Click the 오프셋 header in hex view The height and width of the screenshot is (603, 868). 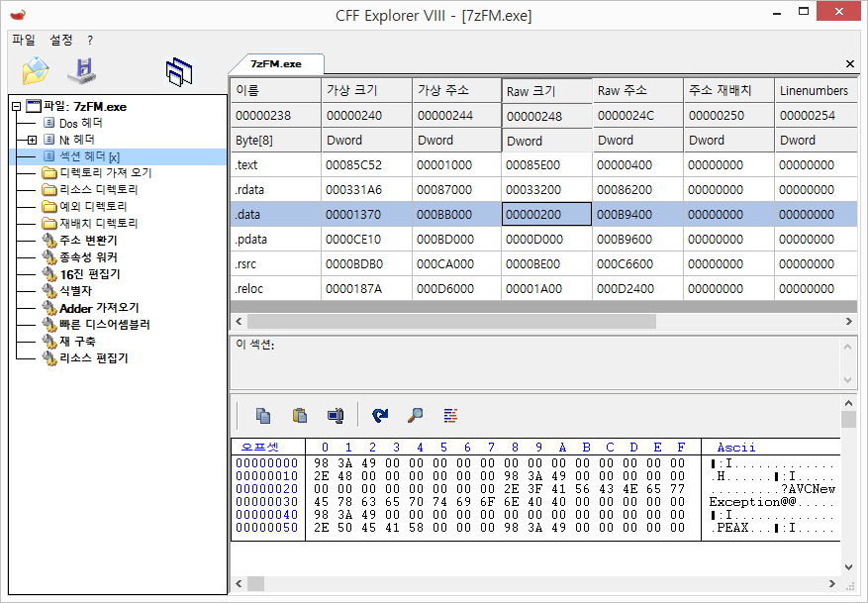click(x=259, y=447)
